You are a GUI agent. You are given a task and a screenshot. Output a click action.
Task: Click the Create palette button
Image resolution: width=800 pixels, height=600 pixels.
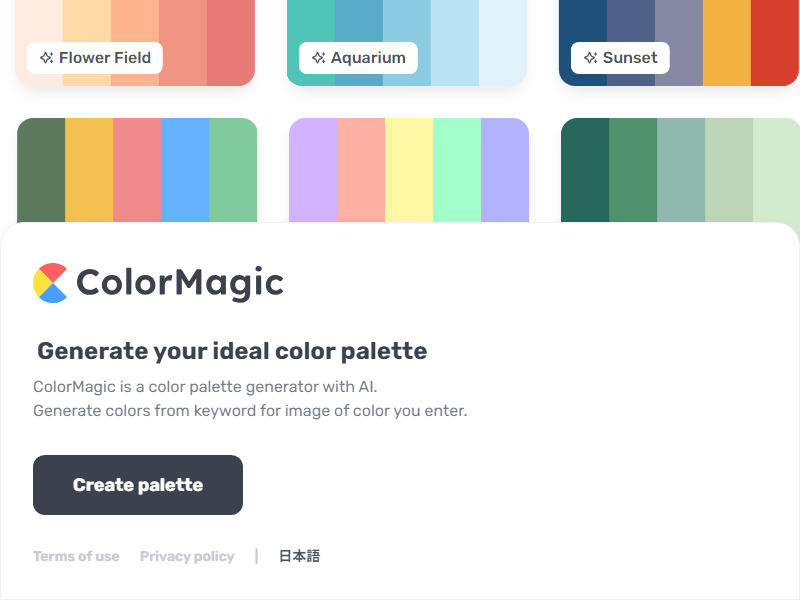point(138,485)
